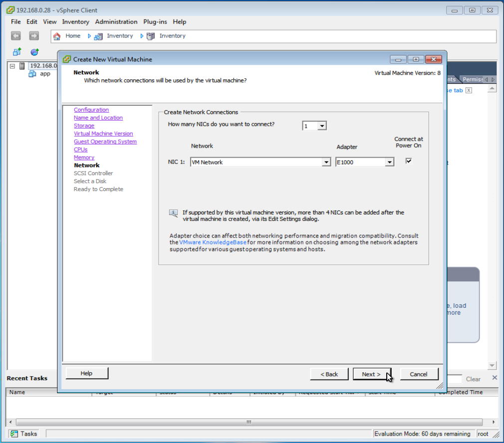This screenshot has height=443, width=504.
Task: Go to Name and Location step
Action: 98,118
